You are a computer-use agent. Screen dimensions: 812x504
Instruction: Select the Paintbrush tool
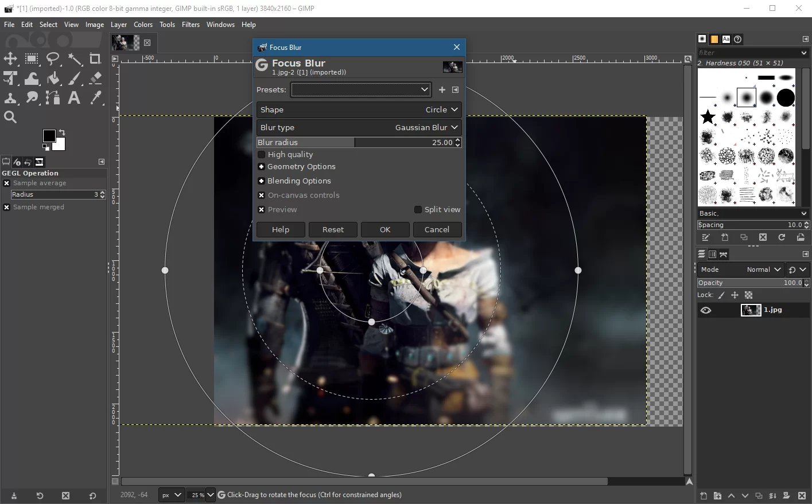click(x=75, y=79)
